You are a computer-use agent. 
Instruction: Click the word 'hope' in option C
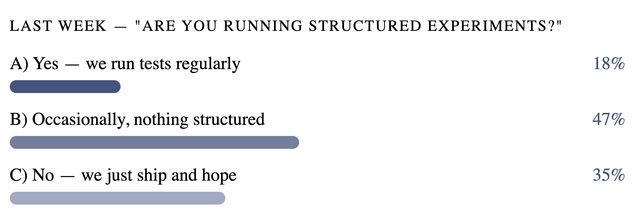coord(219,176)
